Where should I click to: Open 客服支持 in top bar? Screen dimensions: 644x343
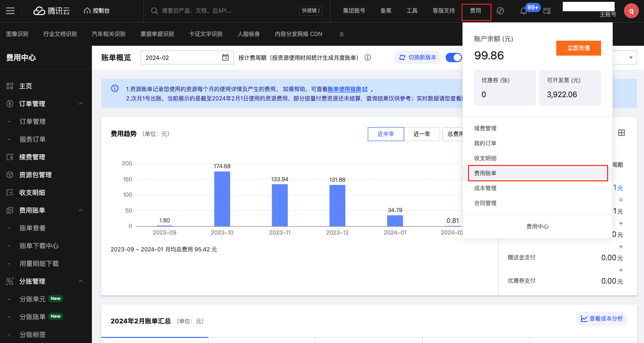(444, 11)
